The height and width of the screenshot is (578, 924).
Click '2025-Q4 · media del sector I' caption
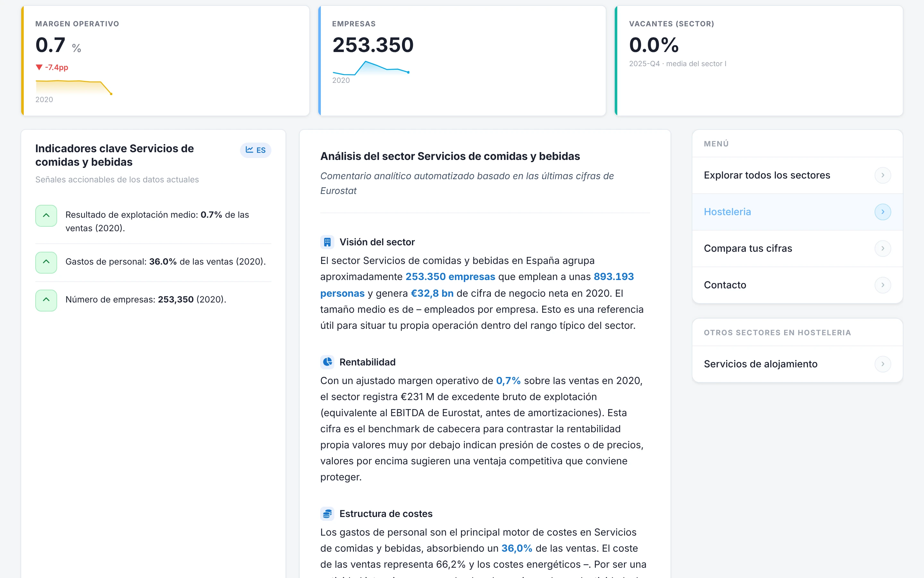(678, 64)
